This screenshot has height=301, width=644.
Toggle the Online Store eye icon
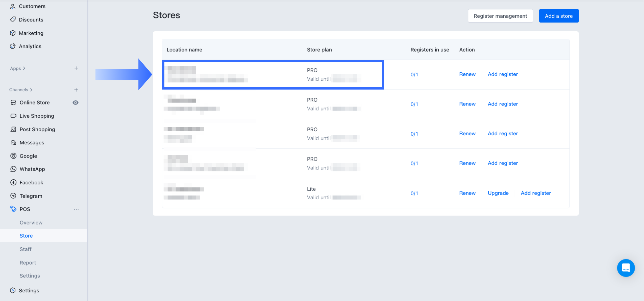pos(76,102)
